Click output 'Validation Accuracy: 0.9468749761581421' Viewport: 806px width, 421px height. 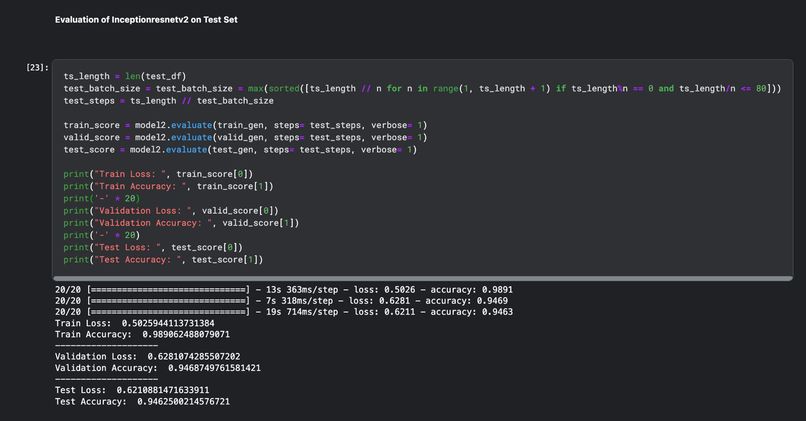(x=158, y=368)
